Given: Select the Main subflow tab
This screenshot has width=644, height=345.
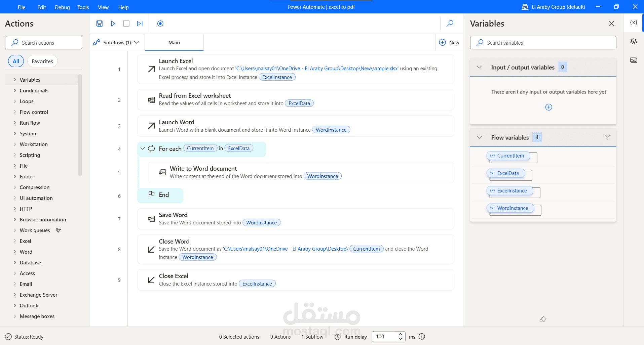Looking at the screenshot, I should coord(174,42).
